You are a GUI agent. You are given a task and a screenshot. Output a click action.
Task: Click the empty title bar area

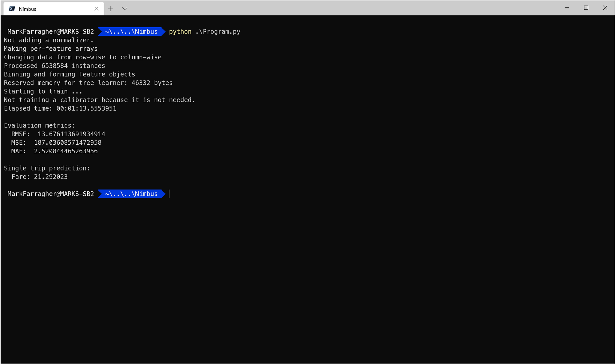[338, 8]
